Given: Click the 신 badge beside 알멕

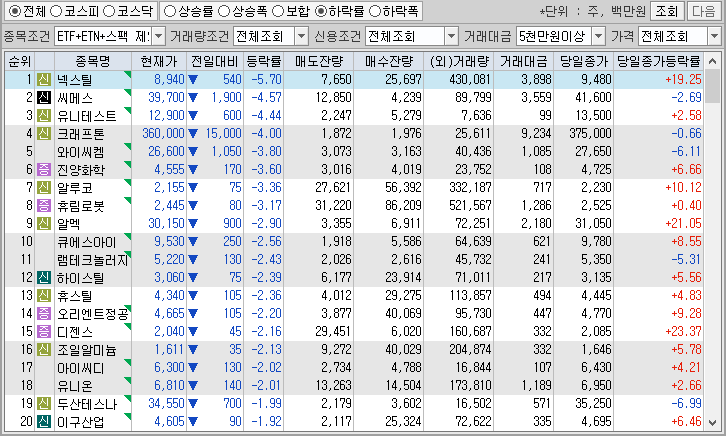Looking at the screenshot, I should (x=44, y=224).
